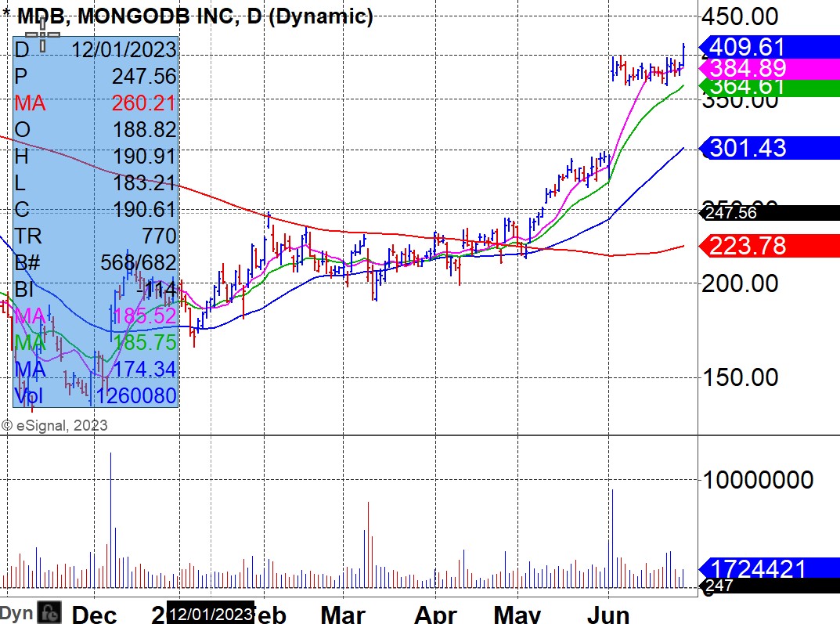Click the Apr label on time axis
Viewport: 840px width, 624px height.
tap(435, 615)
